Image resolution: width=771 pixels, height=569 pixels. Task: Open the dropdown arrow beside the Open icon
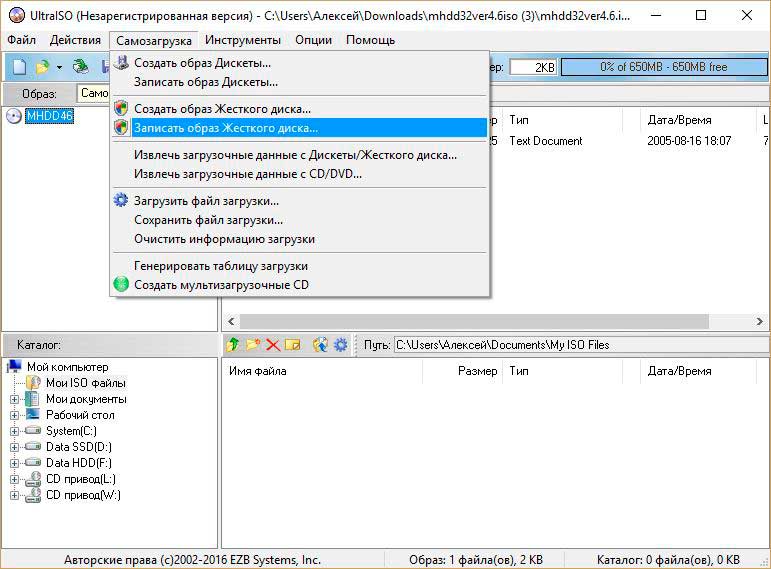coord(59,67)
